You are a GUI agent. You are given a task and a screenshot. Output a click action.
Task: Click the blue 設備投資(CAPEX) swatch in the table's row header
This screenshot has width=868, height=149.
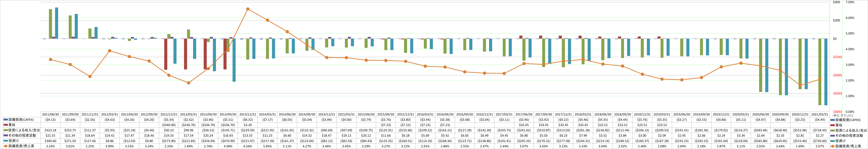point(5,120)
